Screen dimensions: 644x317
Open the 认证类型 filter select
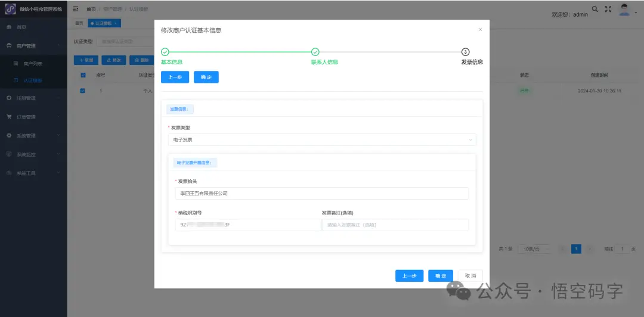pyautogui.click(x=125, y=42)
